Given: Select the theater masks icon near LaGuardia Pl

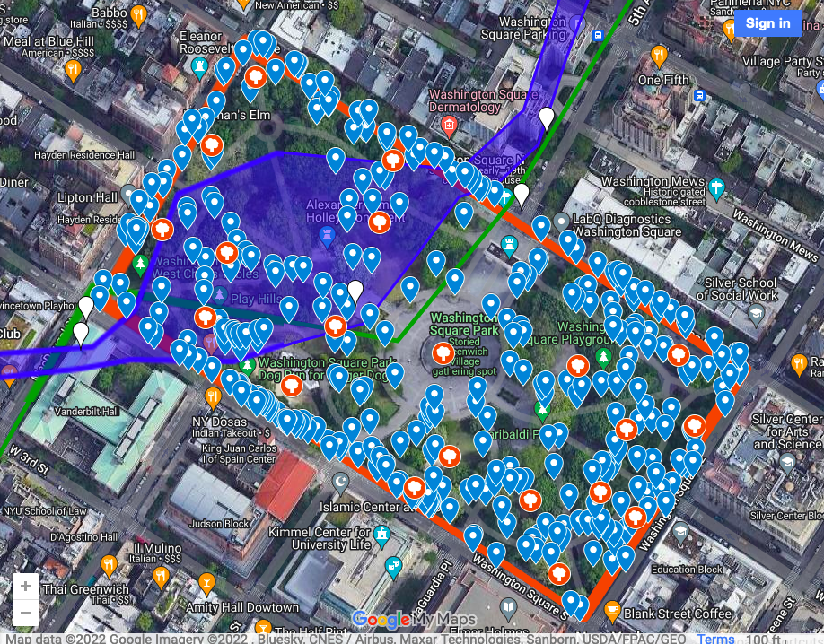Looking at the screenshot, I should point(392,566).
